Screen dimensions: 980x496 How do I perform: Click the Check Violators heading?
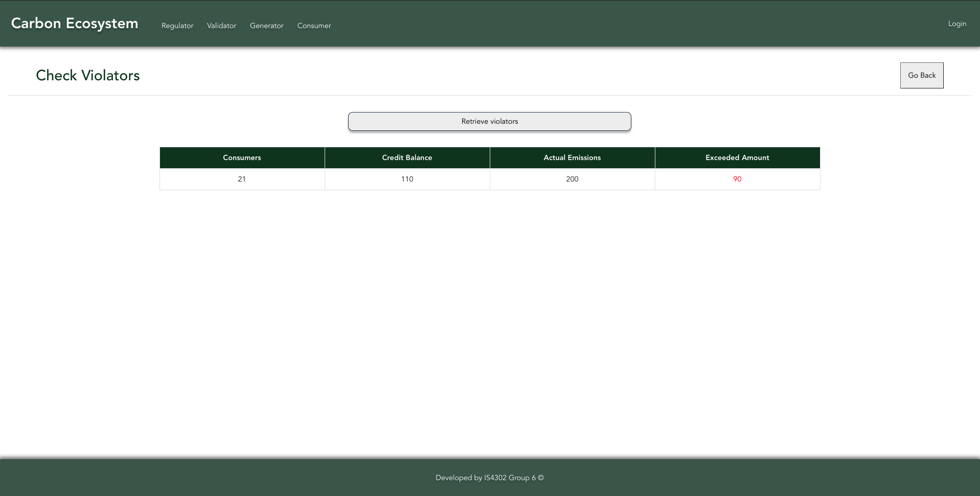point(88,75)
